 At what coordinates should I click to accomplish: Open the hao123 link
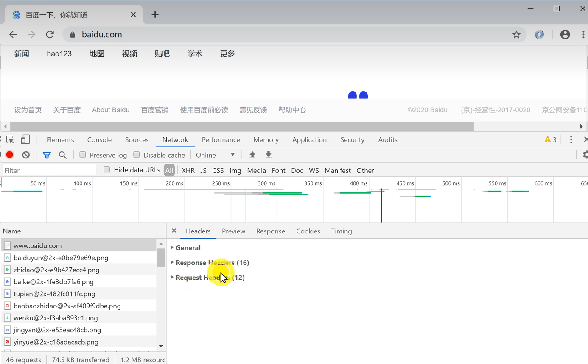click(x=59, y=54)
